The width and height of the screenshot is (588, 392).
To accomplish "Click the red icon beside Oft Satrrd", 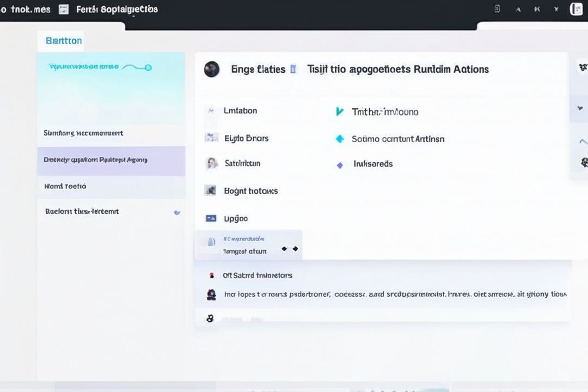I will click(212, 275).
